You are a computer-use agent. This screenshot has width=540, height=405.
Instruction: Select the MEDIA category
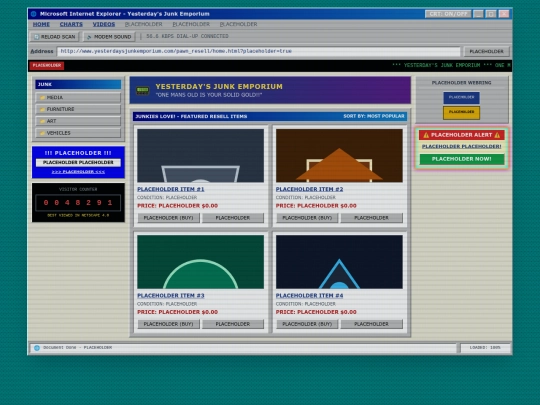[78, 97]
